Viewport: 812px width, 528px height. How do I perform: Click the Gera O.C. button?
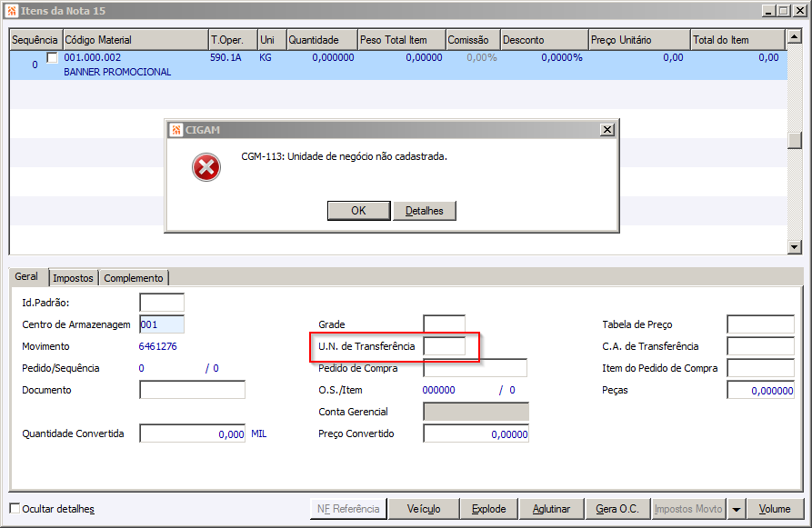(617, 509)
